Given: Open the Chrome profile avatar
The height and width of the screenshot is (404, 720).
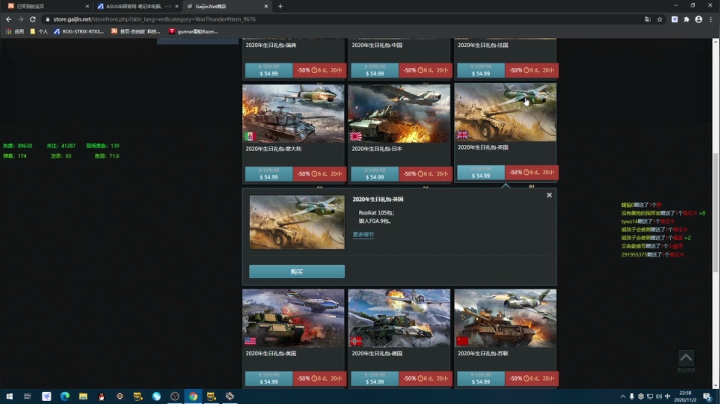Looking at the screenshot, I should tap(698, 19).
